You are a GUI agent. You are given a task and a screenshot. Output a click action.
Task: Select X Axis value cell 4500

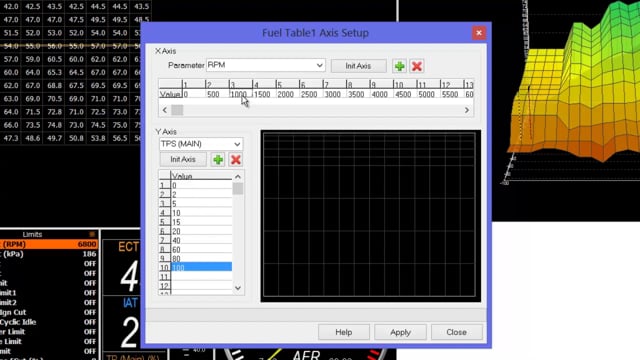point(405,94)
